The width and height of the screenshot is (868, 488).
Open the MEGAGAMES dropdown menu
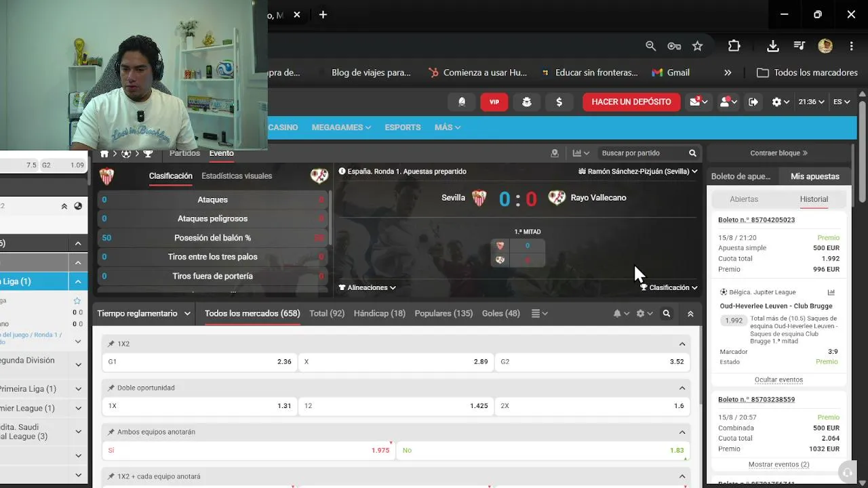[x=341, y=127]
